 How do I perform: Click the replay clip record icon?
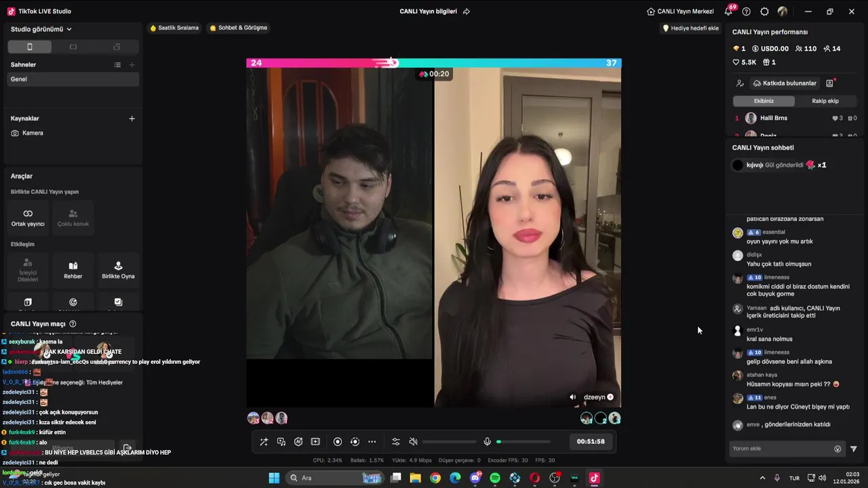[x=355, y=442]
